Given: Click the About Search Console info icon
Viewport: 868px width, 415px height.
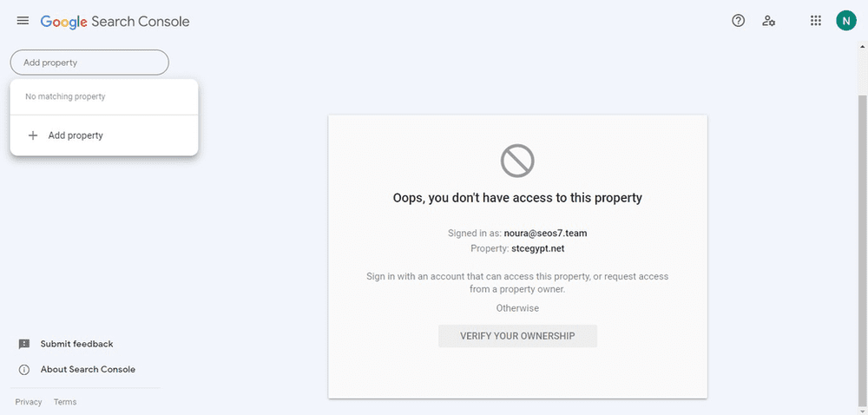Looking at the screenshot, I should click(23, 370).
